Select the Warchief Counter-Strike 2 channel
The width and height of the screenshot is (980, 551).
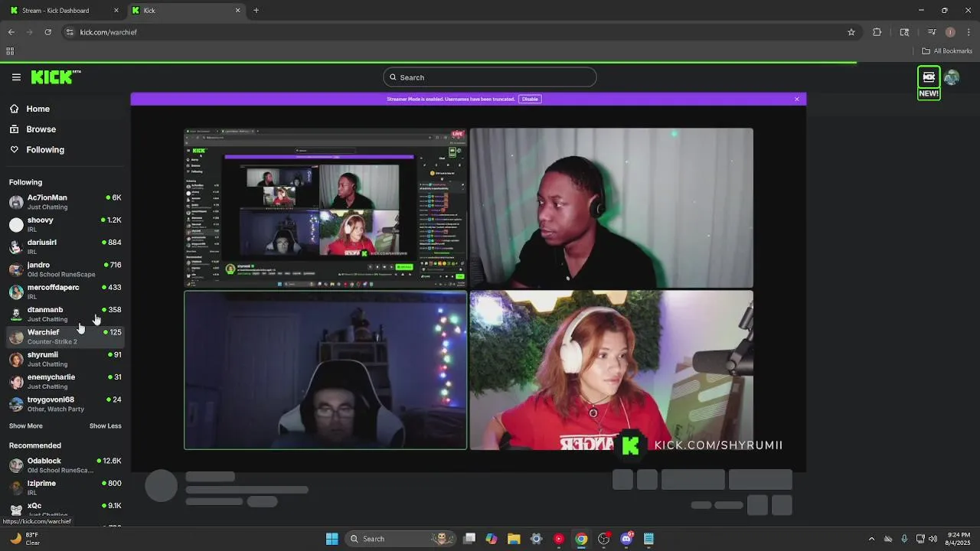point(65,337)
